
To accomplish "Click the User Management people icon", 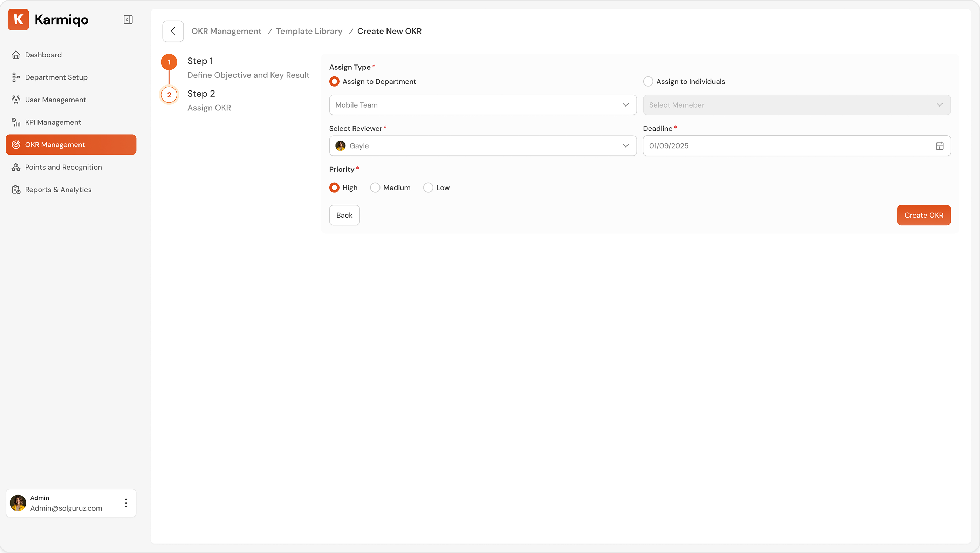I will (x=16, y=100).
